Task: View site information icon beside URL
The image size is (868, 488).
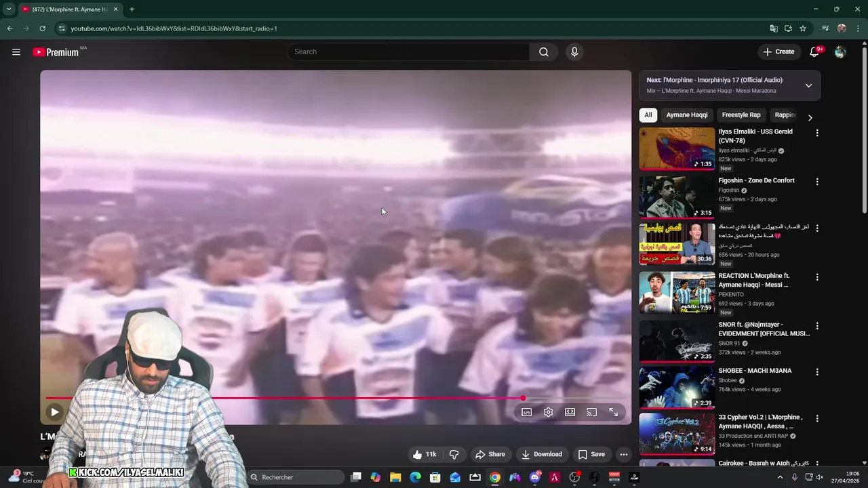Action: [x=62, y=28]
